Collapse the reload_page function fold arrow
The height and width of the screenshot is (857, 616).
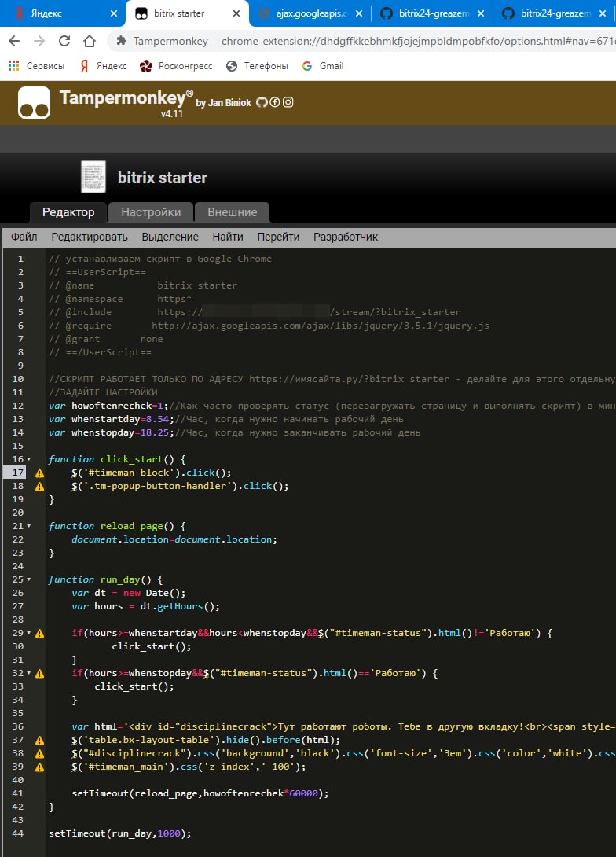click(x=29, y=526)
